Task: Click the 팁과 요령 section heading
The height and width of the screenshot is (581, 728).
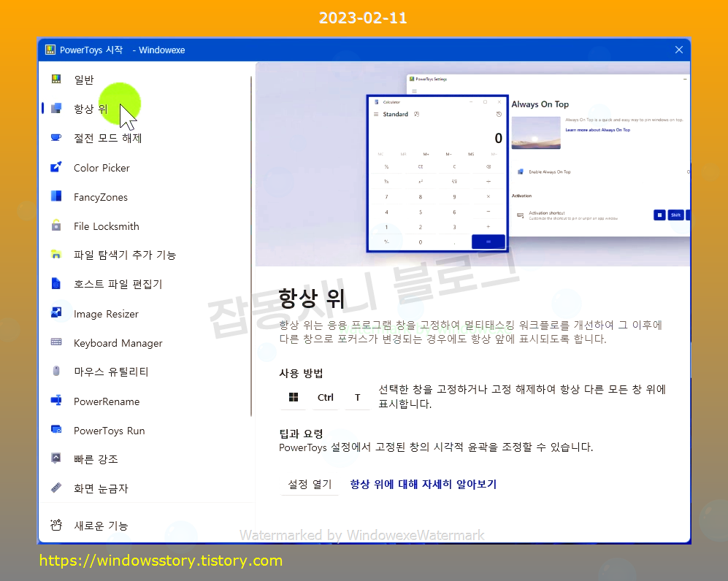Action: pyautogui.click(x=301, y=434)
